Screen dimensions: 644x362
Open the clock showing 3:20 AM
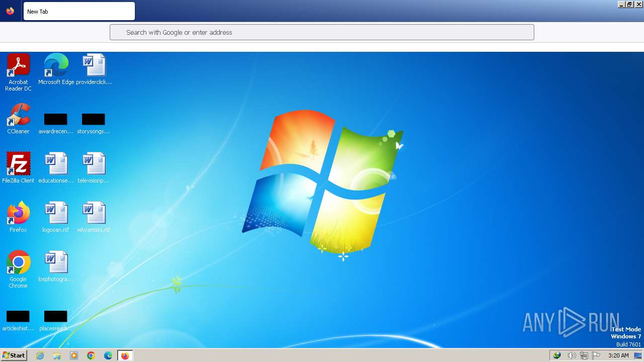618,355
